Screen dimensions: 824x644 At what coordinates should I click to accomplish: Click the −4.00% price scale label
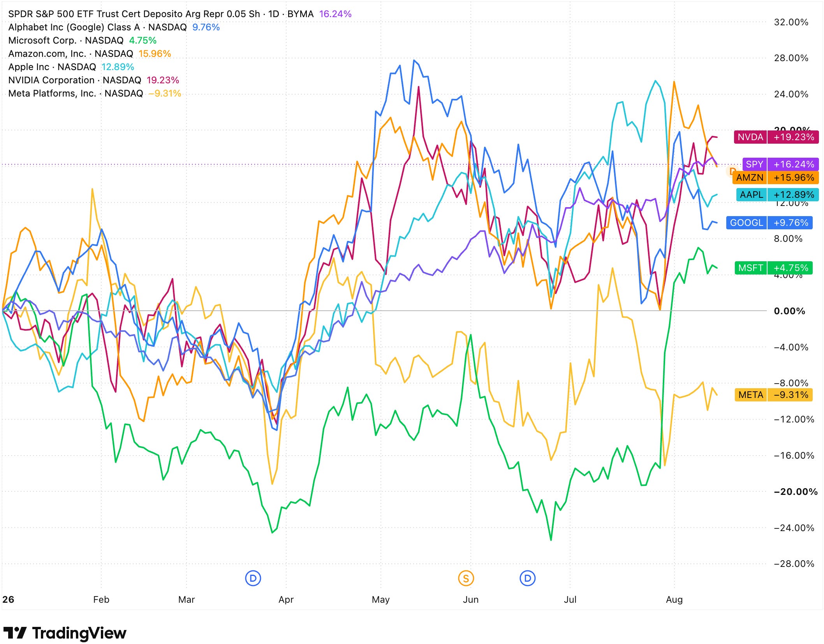(x=791, y=347)
